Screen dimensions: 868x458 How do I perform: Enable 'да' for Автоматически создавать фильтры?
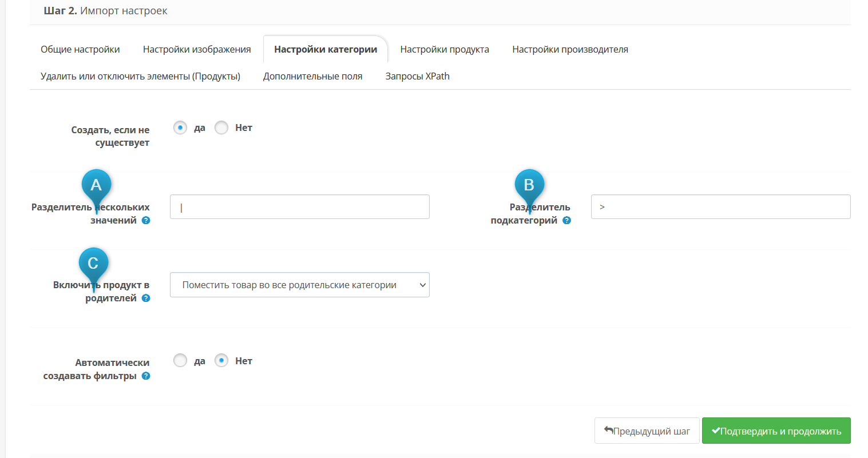pyautogui.click(x=180, y=361)
